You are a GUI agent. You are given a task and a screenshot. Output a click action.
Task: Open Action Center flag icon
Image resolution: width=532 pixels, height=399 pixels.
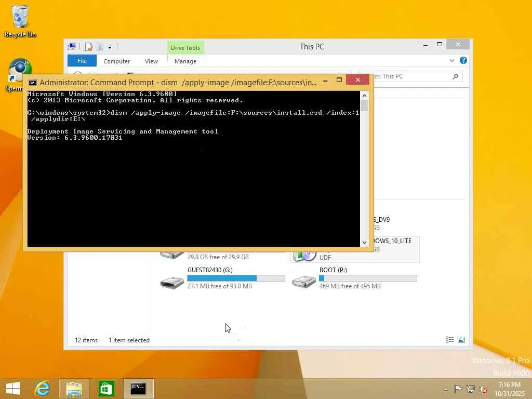[458, 389]
